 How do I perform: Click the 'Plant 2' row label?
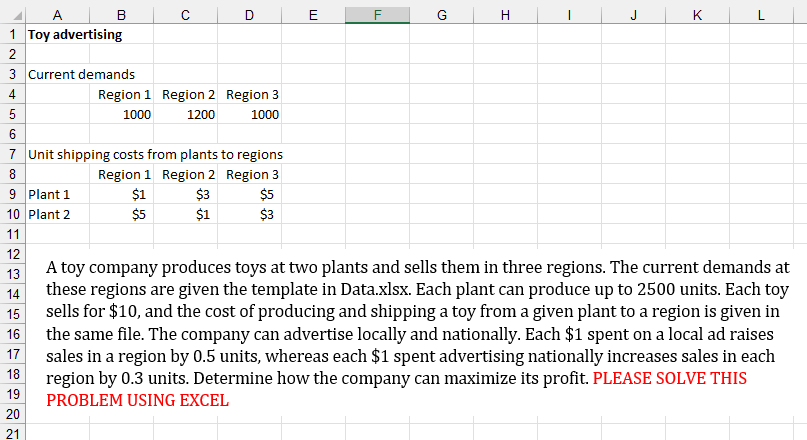click(48, 215)
